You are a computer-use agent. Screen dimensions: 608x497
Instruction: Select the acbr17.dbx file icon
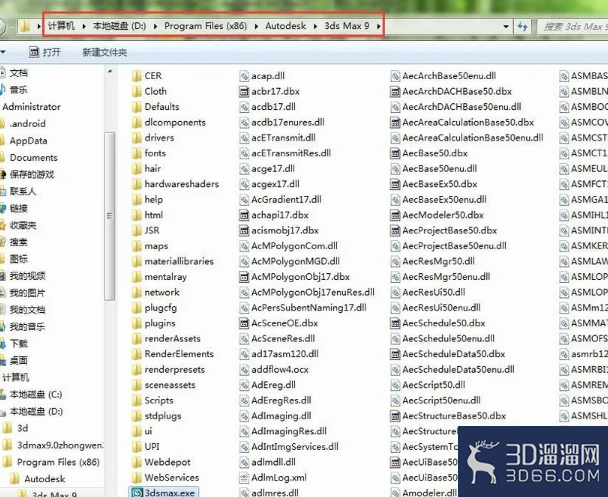[244, 91]
